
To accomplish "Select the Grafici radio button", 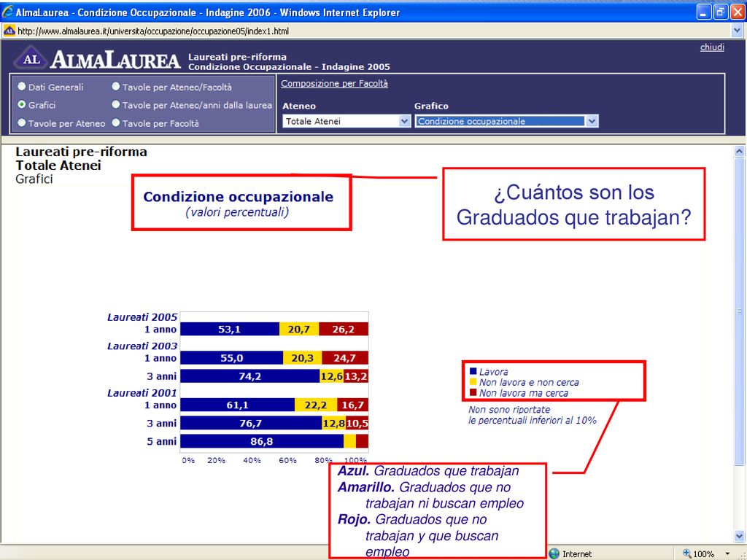I will pos(21,104).
